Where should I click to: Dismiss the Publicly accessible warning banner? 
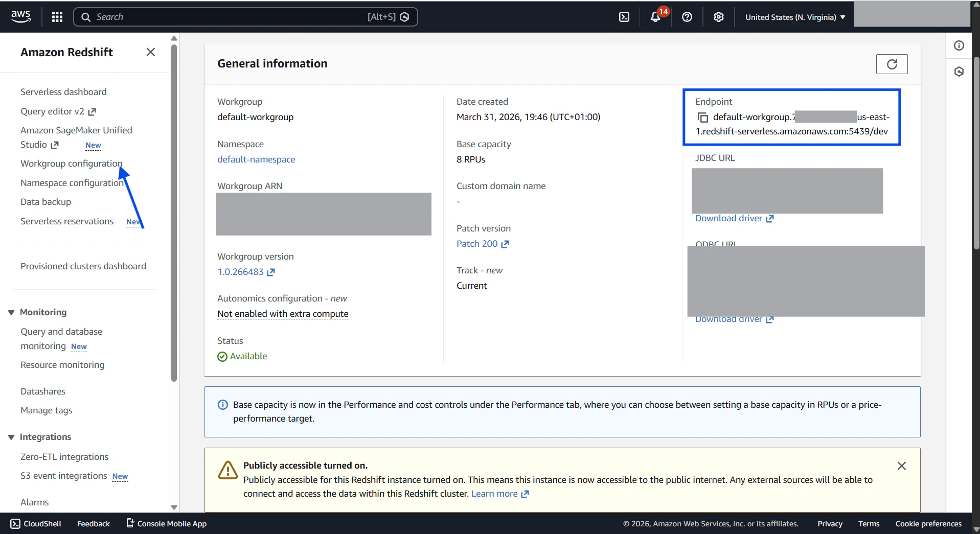(x=902, y=466)
